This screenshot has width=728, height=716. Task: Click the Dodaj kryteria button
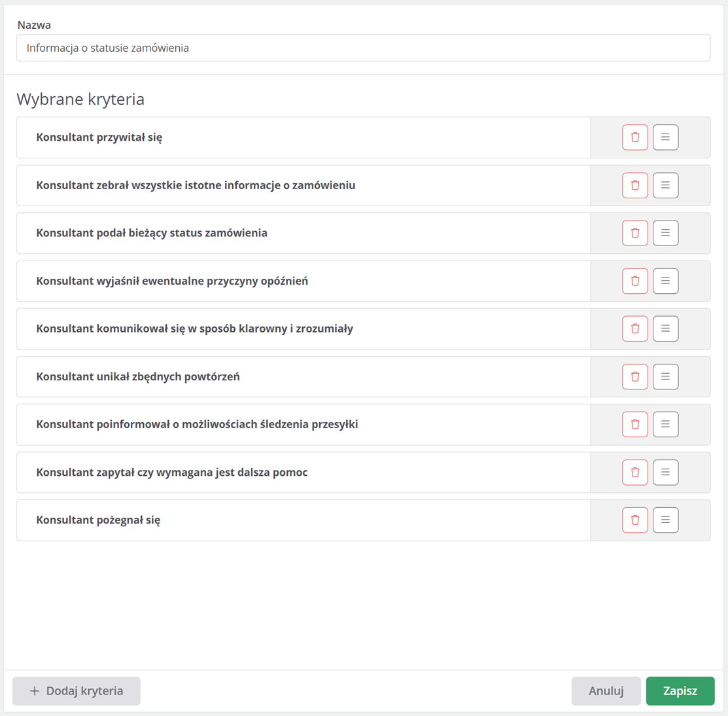click(x=77, y=691)
